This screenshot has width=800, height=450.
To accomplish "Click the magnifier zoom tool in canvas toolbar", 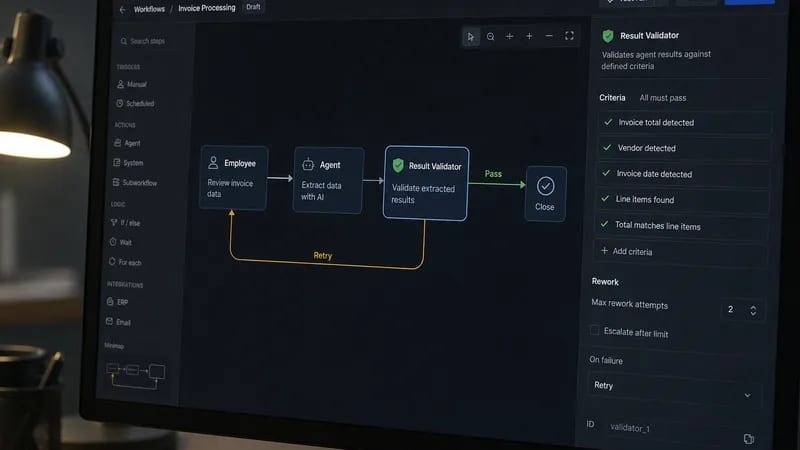I will click(x=490, y=37).
